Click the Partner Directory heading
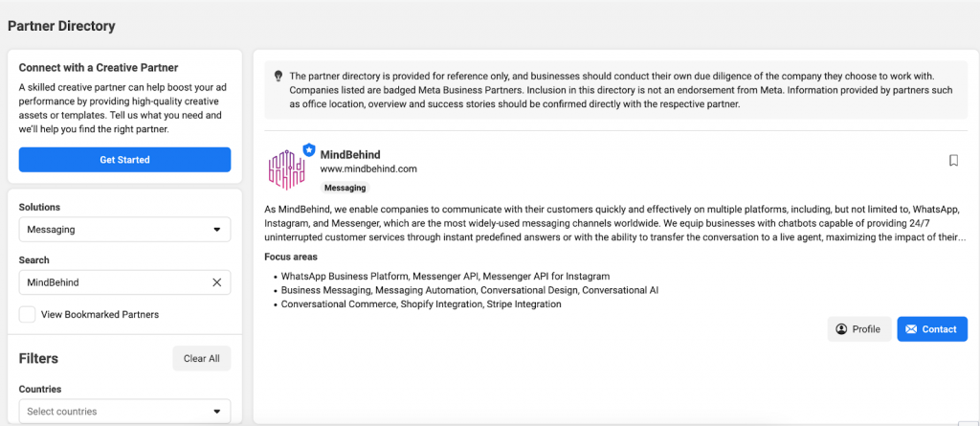The height and width of the screenshot is (426, 980). (61, 26)
